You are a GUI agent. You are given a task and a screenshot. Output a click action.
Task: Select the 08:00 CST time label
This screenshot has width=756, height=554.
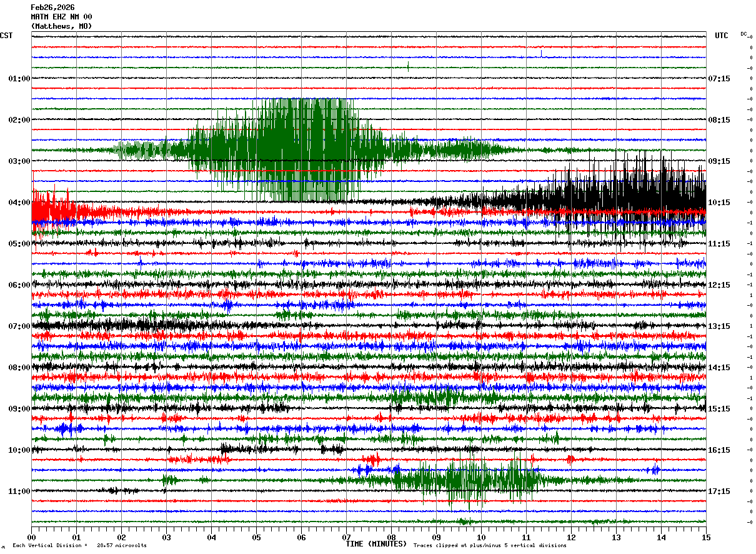pos(19,368)
